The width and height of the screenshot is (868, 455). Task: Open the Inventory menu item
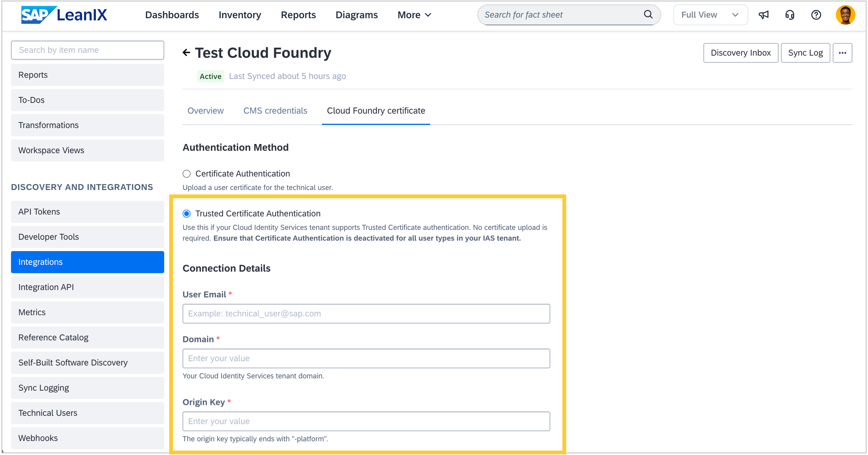(x=240, y=15)
